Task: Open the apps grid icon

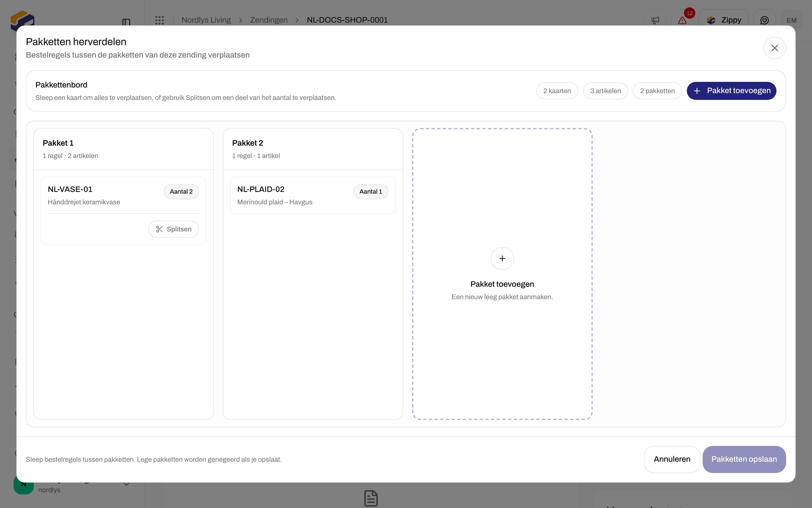Action: coord(159,20)
